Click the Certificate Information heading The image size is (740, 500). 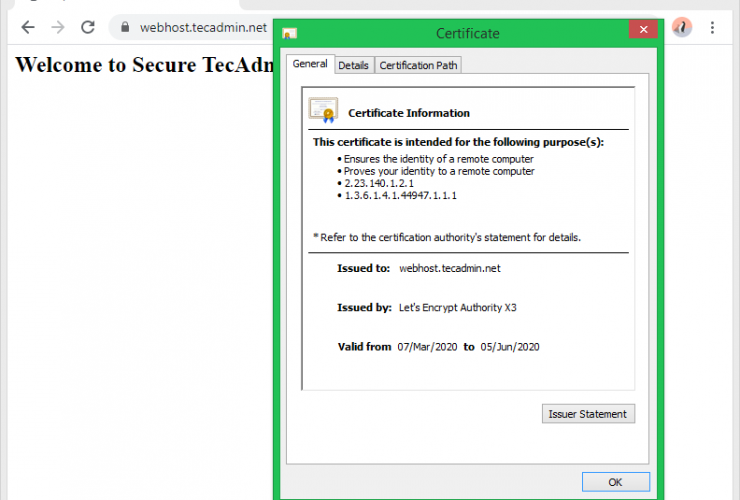tap(408, 113)
